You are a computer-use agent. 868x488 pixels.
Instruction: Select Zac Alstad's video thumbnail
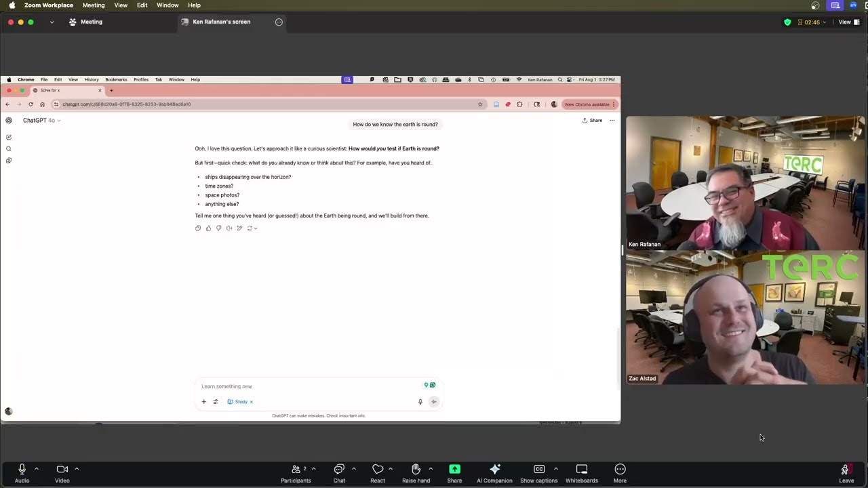click(745, 317)
